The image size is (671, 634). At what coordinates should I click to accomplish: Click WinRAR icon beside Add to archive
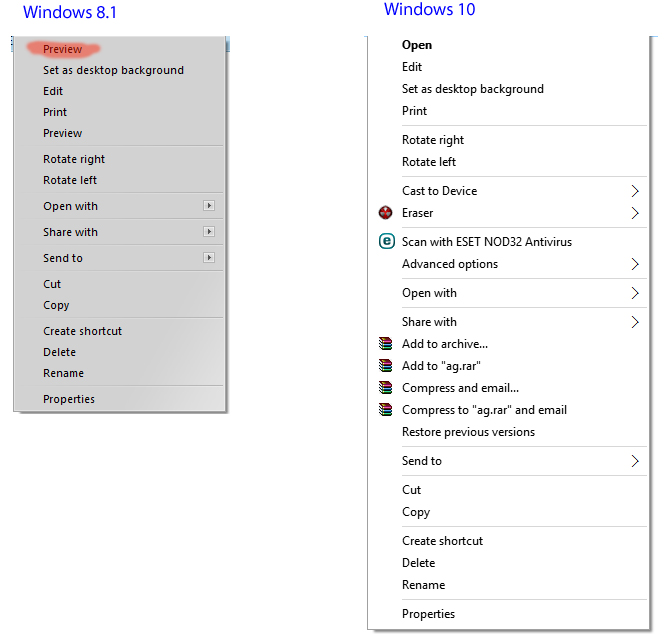386,344
